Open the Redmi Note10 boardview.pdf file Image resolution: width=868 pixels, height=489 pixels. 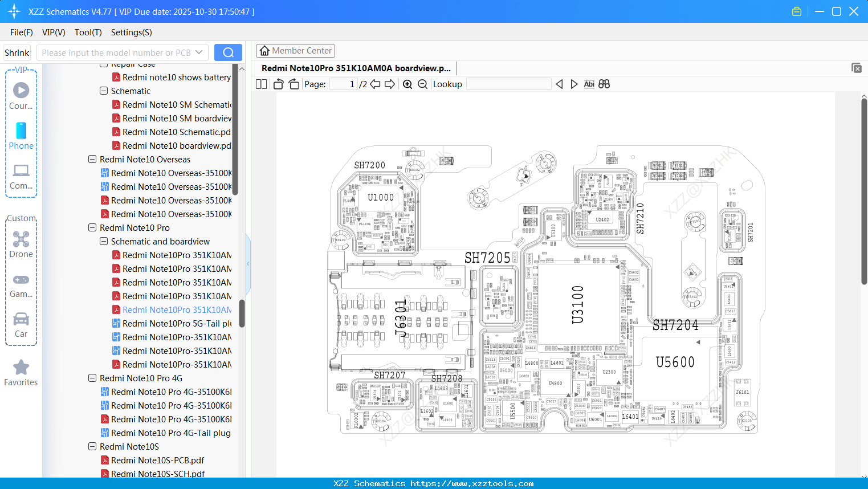click(x=177, y=146)
